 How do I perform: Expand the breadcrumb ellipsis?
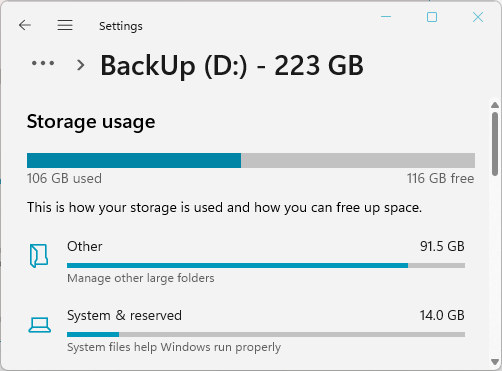click(43, 63)
